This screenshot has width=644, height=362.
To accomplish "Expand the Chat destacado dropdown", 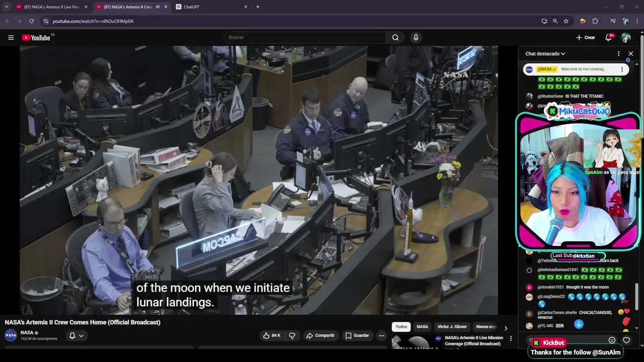I will pyautogui.click(x=545, y=54).
